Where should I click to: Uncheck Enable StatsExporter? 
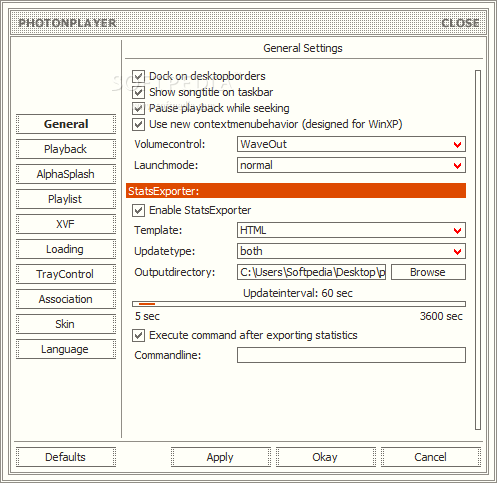pos(138,210)
